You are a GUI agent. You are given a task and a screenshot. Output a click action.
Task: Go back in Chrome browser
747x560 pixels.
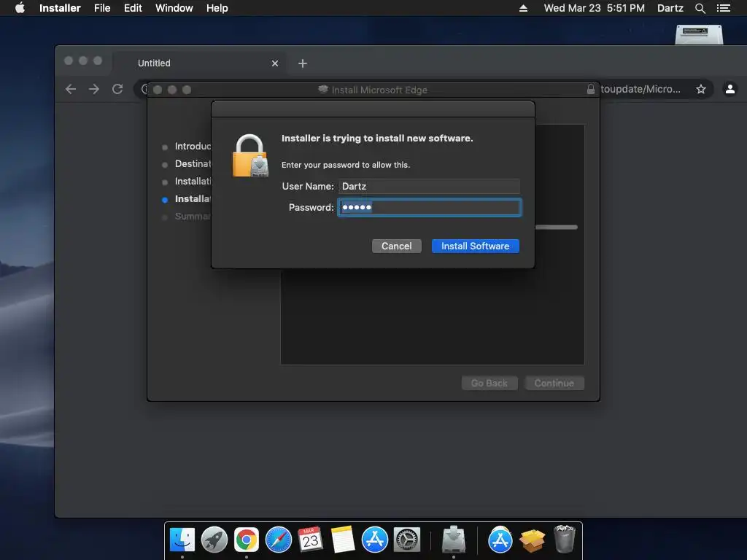click(71, 89)
